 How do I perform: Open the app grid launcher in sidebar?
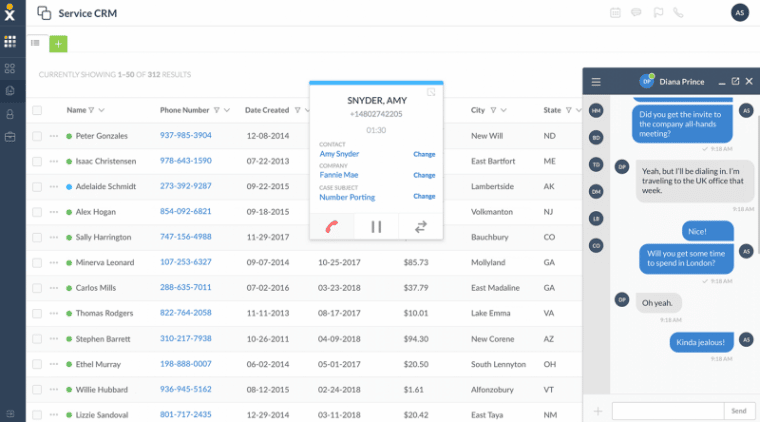(x=10, y=42)
